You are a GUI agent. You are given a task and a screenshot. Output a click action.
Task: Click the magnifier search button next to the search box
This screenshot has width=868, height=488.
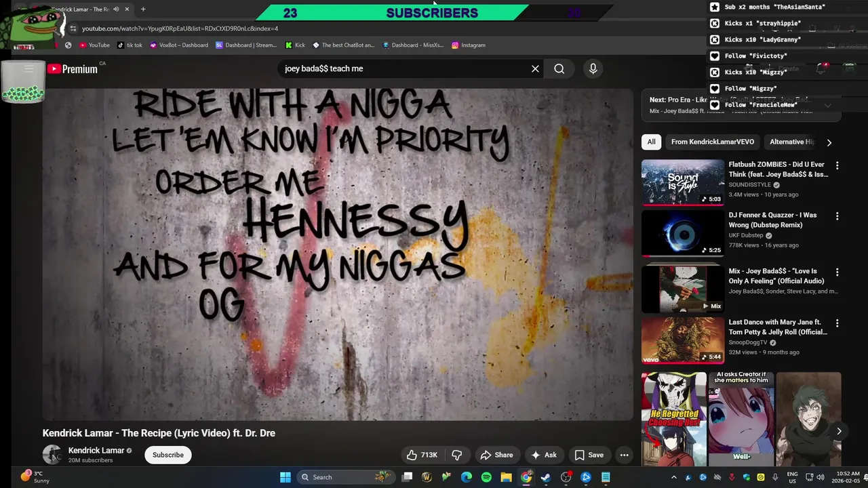[559, 68]
